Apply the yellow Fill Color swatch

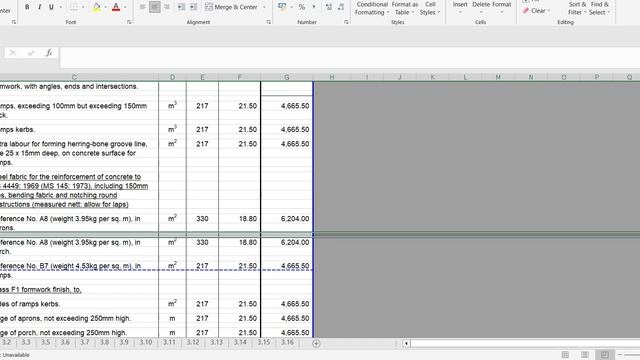point(97,7)
